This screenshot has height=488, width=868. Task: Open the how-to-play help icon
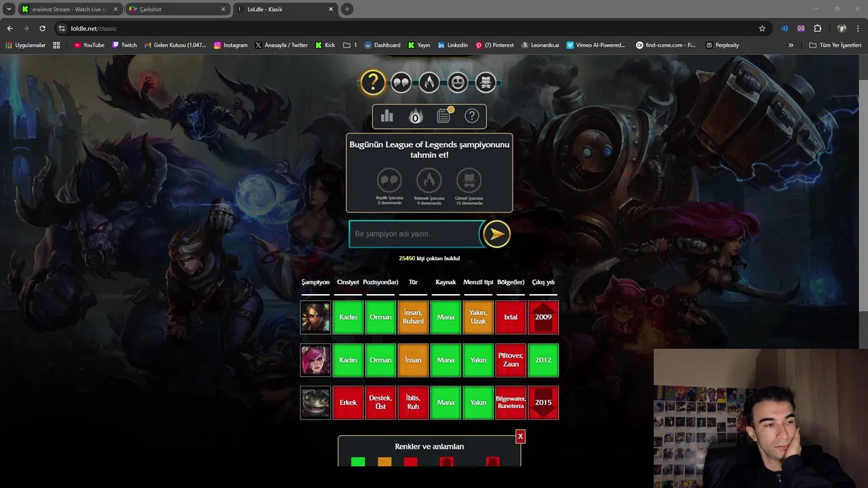471,116
